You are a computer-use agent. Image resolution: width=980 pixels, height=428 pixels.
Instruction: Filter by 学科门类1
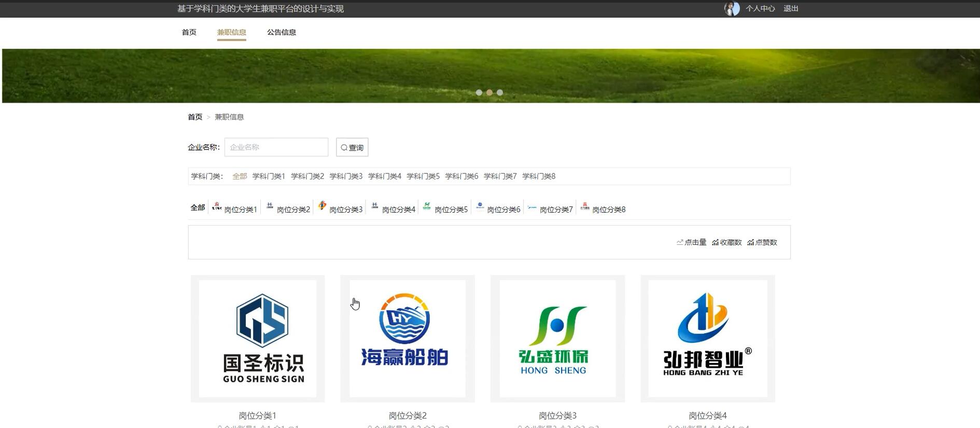click(x=269, y=176)
